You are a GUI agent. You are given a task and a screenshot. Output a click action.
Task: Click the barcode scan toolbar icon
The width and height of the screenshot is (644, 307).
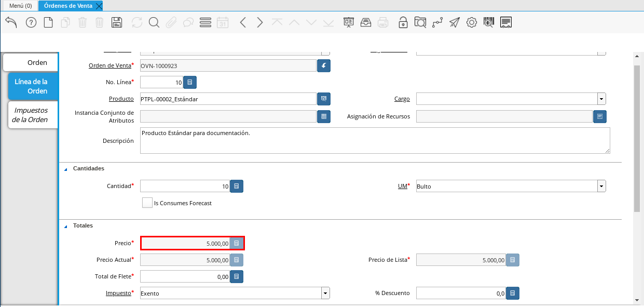(x=489, y=22)
